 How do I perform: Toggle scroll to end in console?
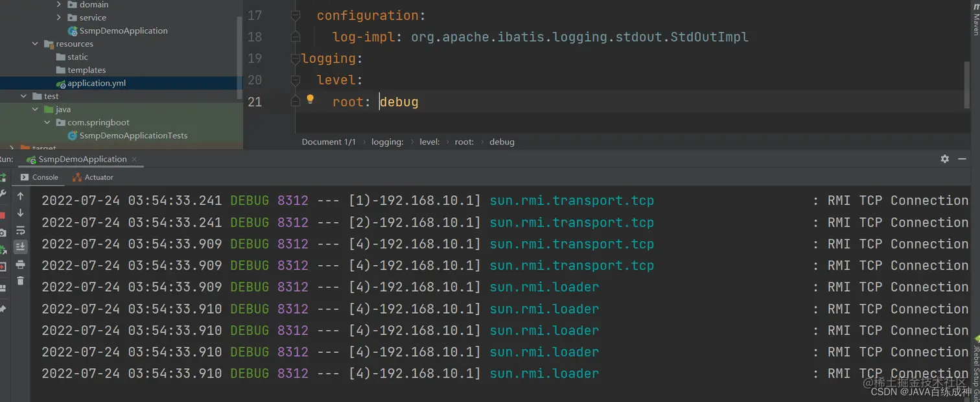tap(20, 247)
